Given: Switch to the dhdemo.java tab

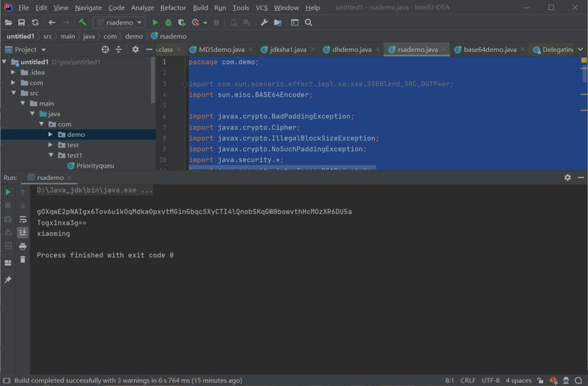Looking at the screenshot, I should (x=351, y=49).
